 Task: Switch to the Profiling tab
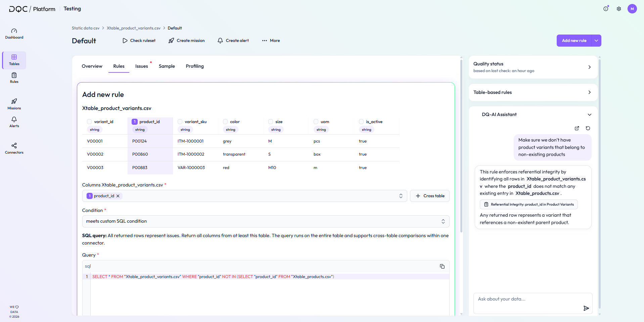(195, 66)
